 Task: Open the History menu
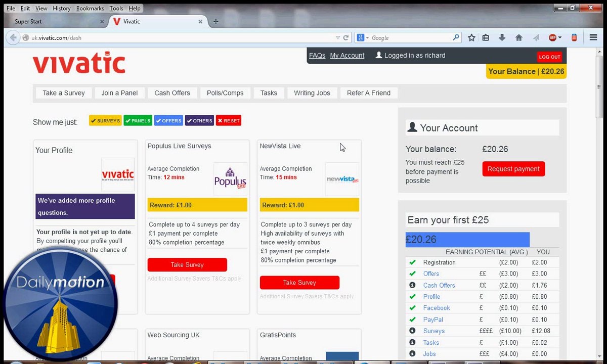(62, 9)
